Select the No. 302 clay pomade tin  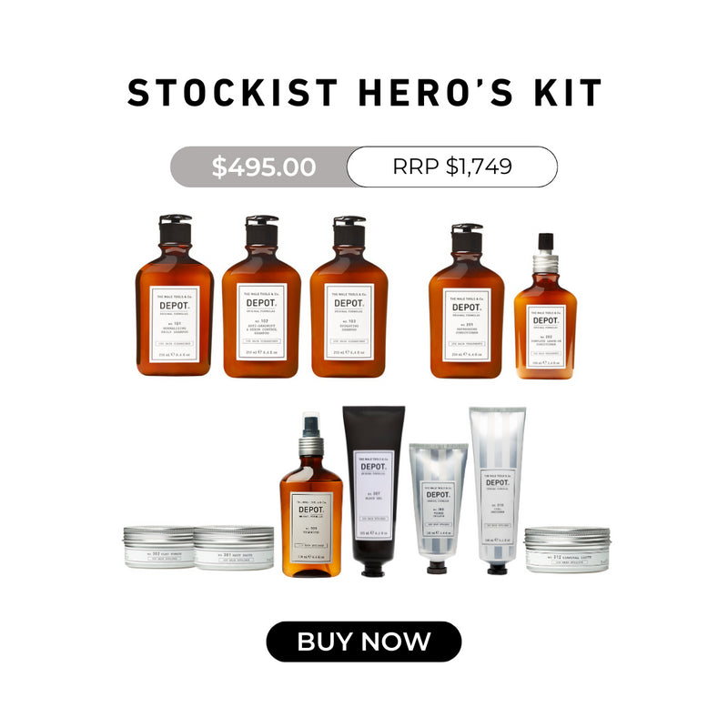point(158,547)
